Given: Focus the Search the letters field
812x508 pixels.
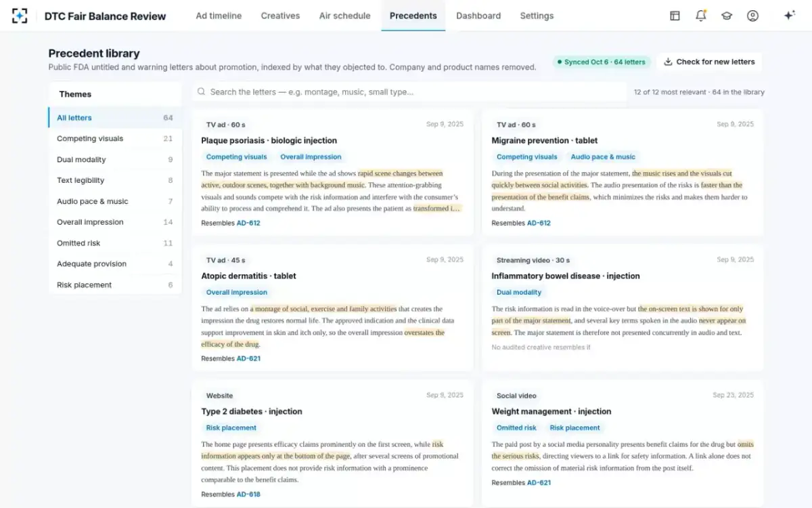Looking at the screenshot, I should point(409,91).
